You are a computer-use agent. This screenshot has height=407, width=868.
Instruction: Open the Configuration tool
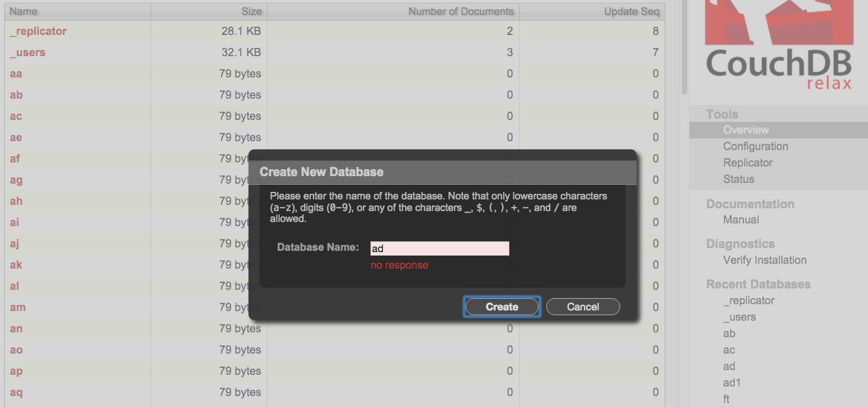click(x=756, y=146)
